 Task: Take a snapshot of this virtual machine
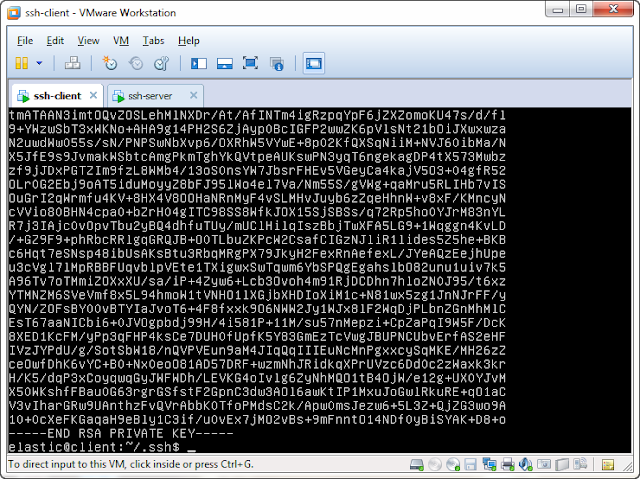(110, 63)
